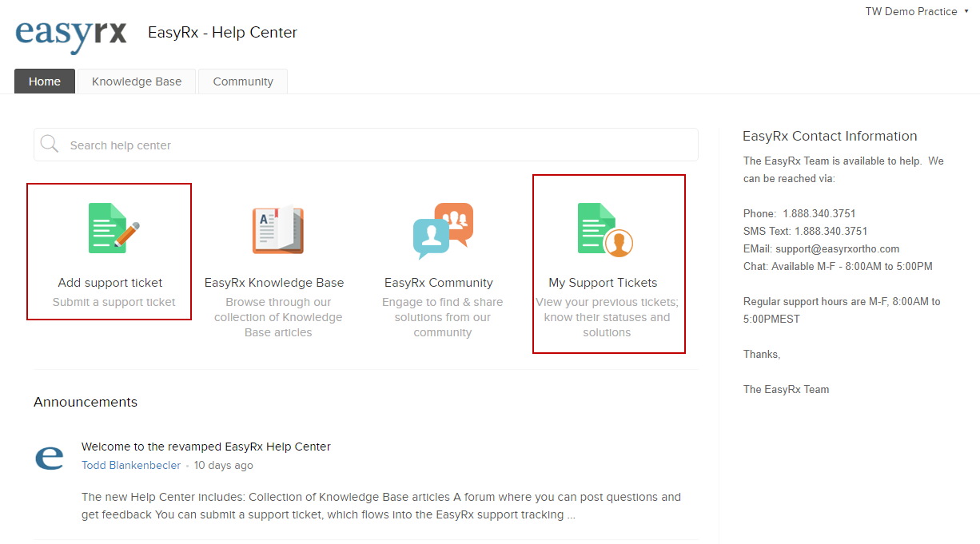Click 'Engage to find & share solutions' text
This screenshot has height=544, width=980.
443,317
